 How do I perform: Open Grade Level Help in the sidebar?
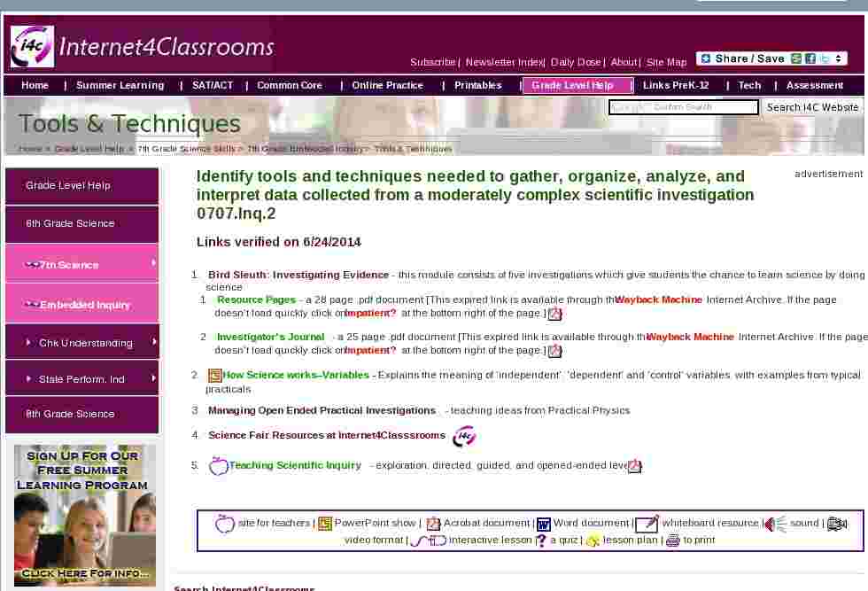(x=81, y=186)
